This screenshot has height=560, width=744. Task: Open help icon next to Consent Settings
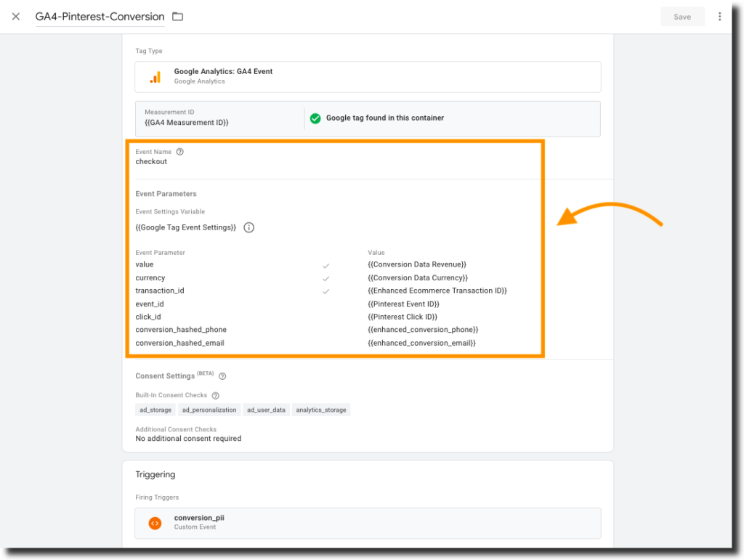pyautogui.click(x=222, y=376)
